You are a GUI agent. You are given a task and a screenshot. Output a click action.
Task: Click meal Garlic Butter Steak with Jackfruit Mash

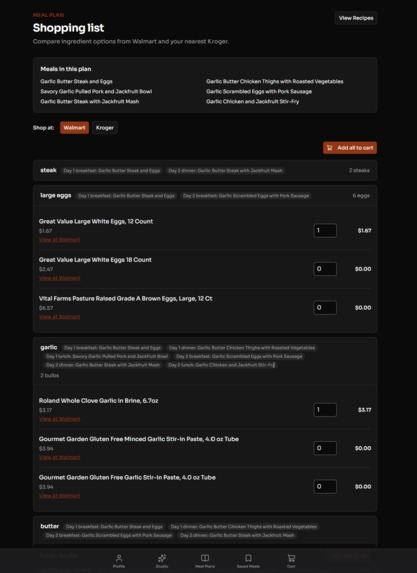tap(90, 102)
